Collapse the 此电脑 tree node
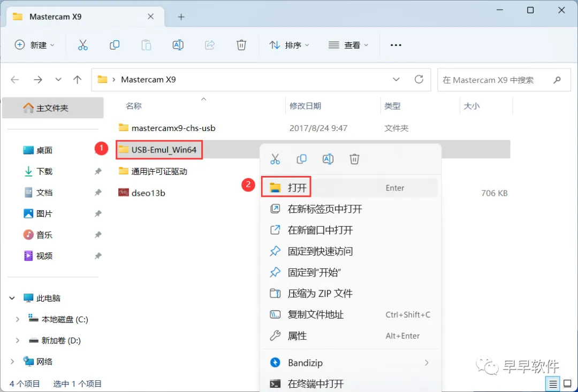Image resolution: width=578 pixels, height=392 pixels. pos(12,298)
